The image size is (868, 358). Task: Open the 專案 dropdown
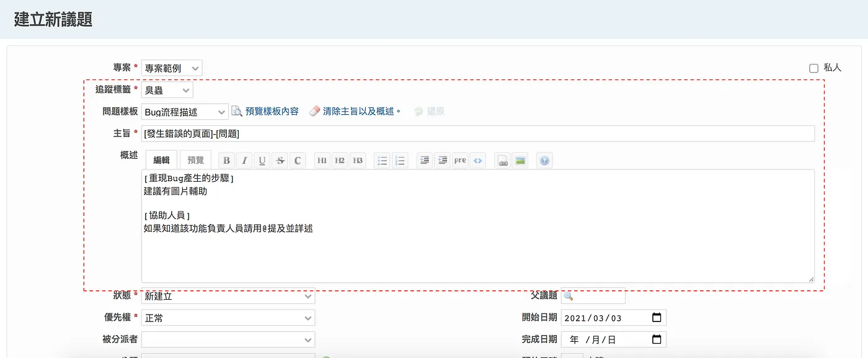click(172, 68)
